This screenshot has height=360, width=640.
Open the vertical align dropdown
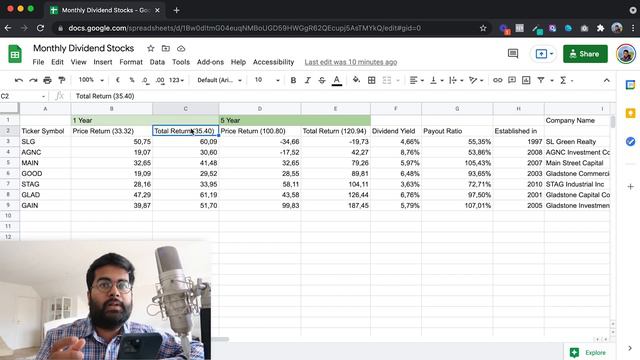click(x=437, y=80)
